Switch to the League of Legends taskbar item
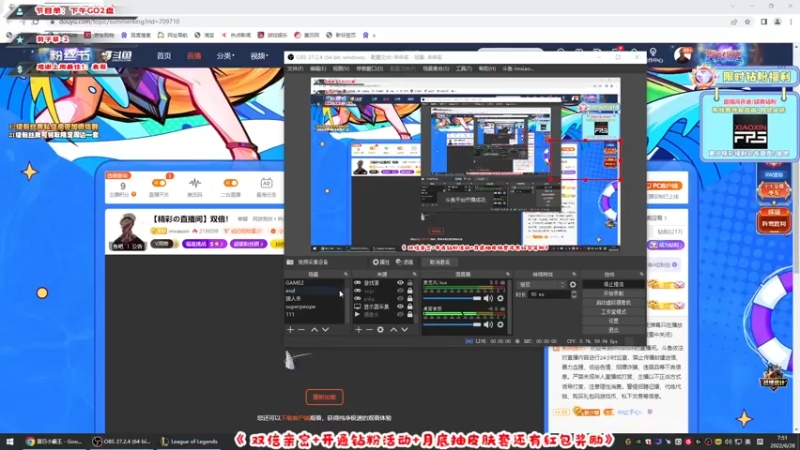Image resolution: width=800 pixels, height=450 pixels. [x=189, y=442]
